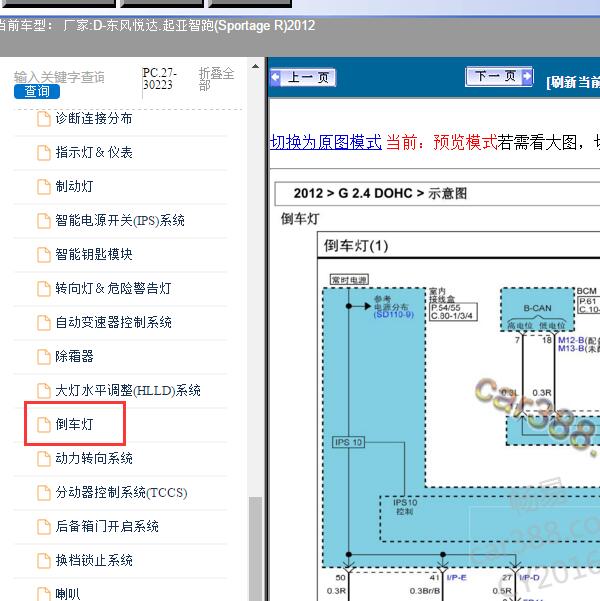The height and width of the screenshot is (601, 600).
Task: Select 分动器控制系统(TCCS) item
Action: 121,492
